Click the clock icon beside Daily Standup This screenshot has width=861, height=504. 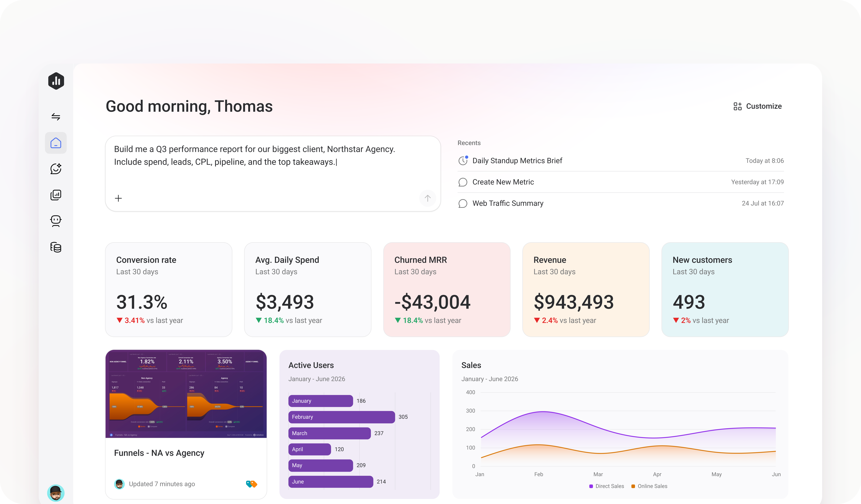point(463,160)
